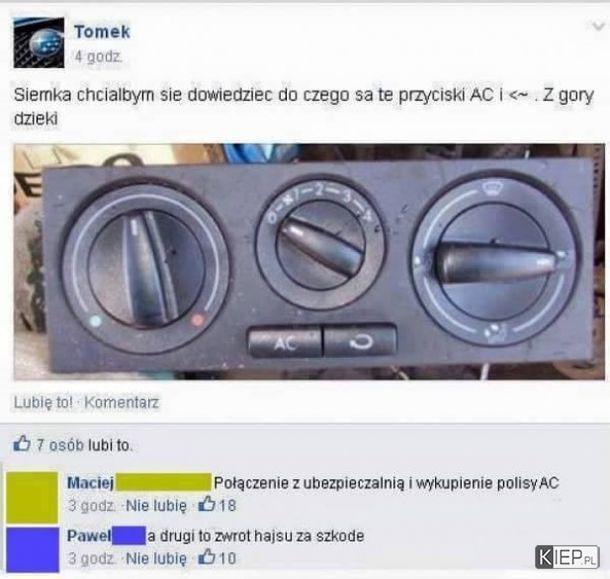
Task: Open Maciej's yellow avatar
Action: (32, 497)
